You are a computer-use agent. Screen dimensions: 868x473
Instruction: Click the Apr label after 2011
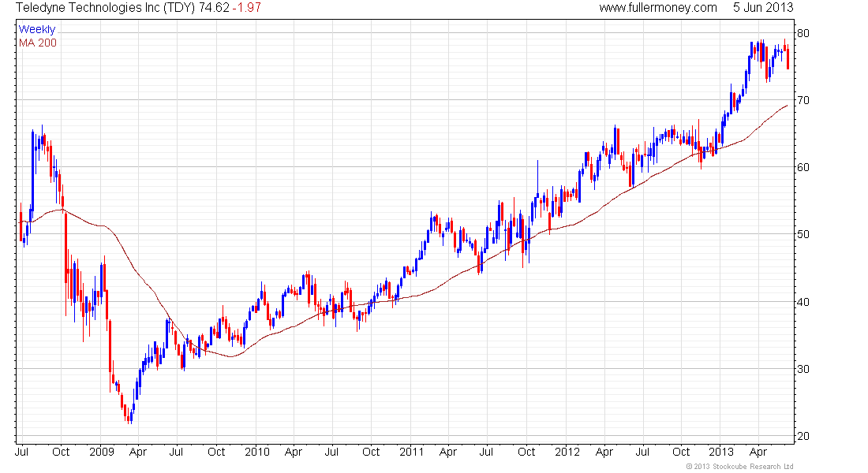tap(448, 452)
